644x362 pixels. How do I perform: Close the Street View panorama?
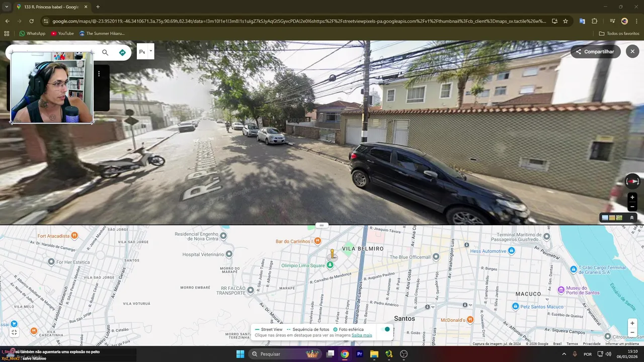coord(632,51)
